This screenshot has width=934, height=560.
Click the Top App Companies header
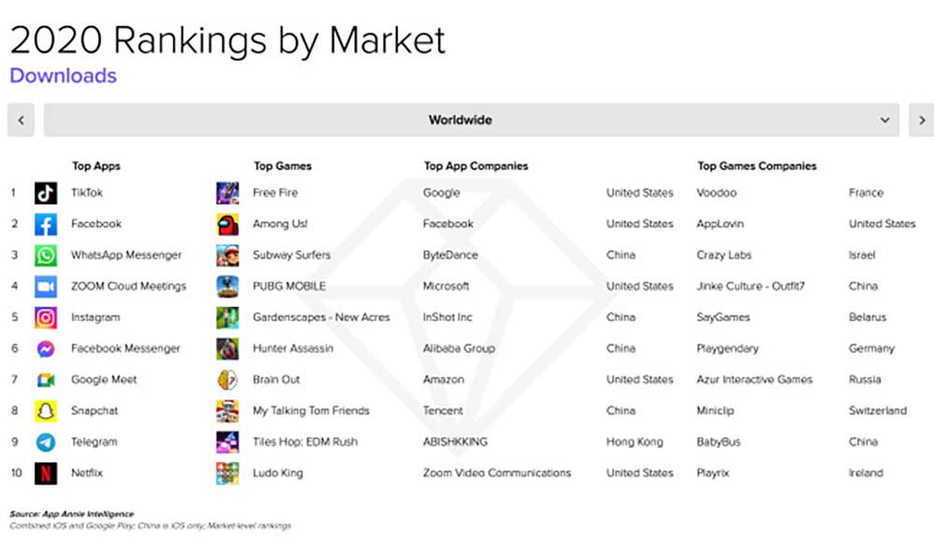(x=476, y=166)
